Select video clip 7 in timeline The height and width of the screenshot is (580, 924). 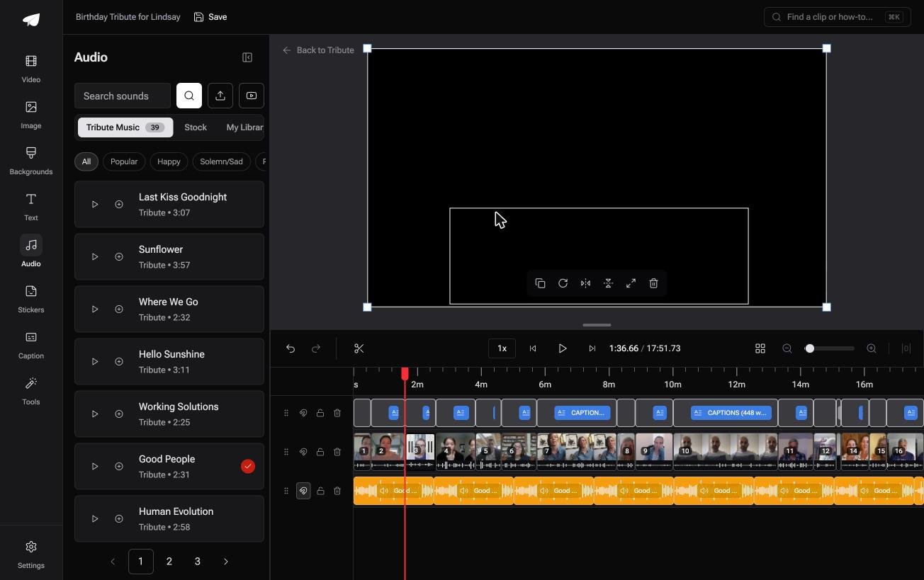[x=577, y=452]
